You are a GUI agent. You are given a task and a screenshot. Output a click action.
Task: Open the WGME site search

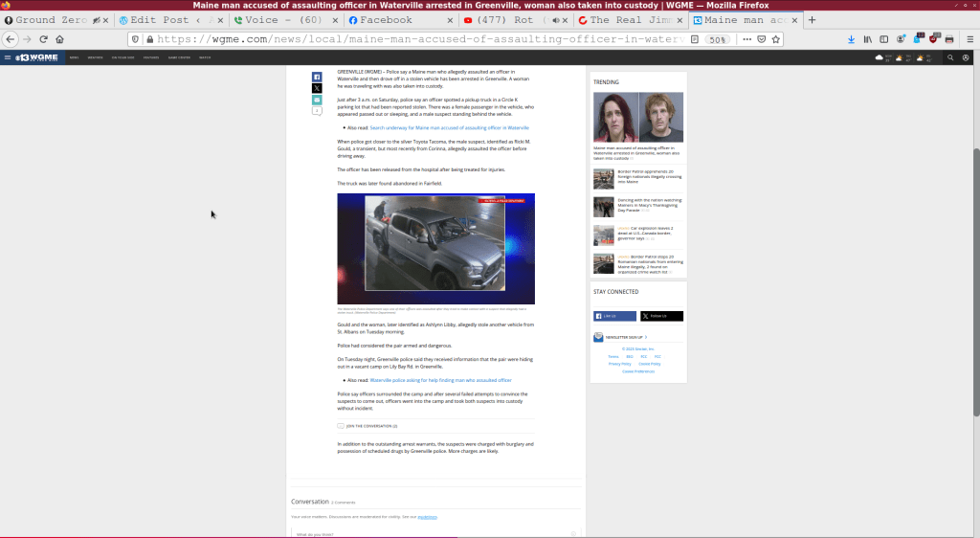click(950, 57)
